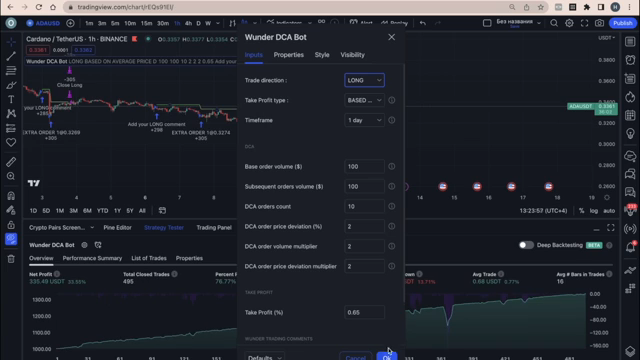
Task: Show info for Base order volume
Action: point(391,167)
